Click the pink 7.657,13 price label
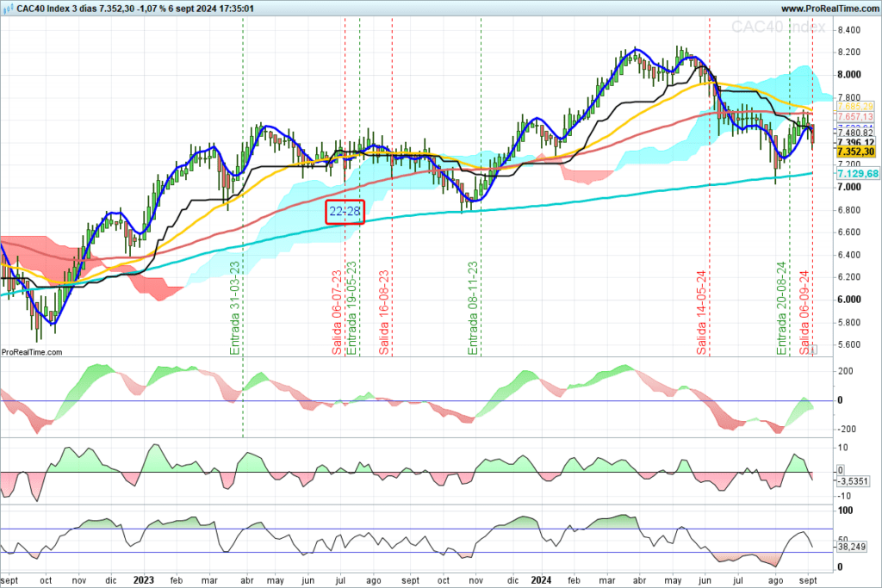 855,116
